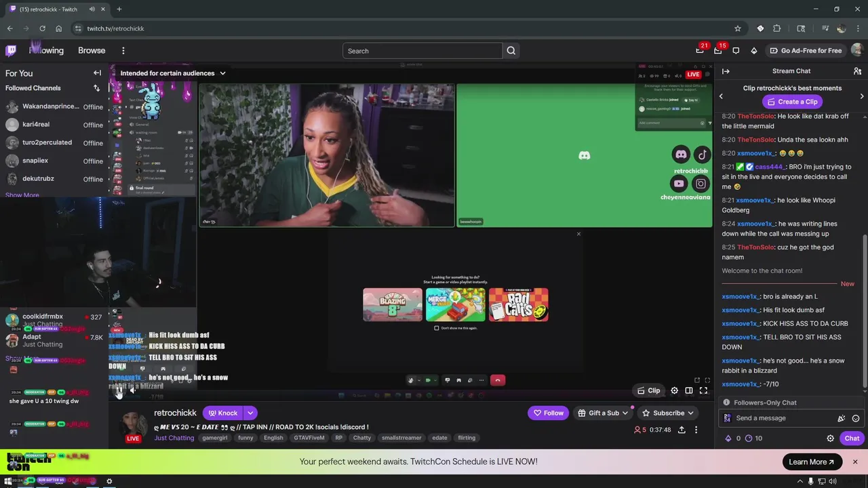Switch player to theatre mode
The image size is (868, 488).
(689, 390)
